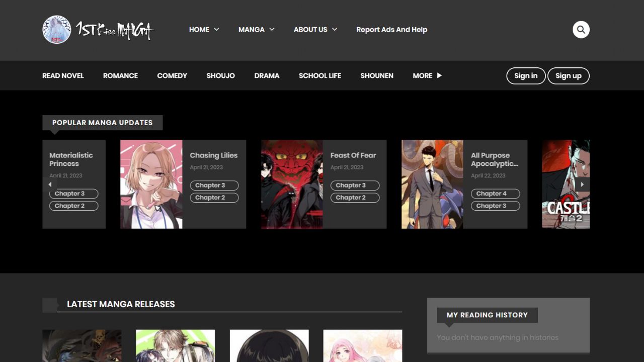Go to the READ NOVEL section
Screen dimensions: 644x362
63,75
